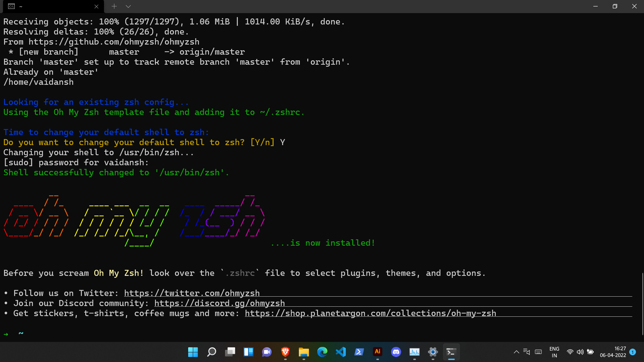Image resolution: width=644 pixels, height=362 pixels.
Task: Click the terminal tab icon
Action: pyautogui.click(x=11, y=6)
